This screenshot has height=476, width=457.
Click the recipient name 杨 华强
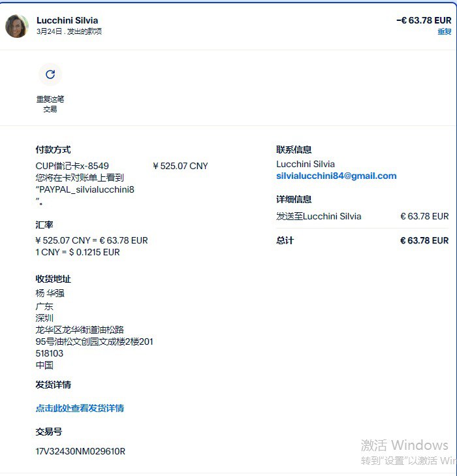click(x=50, y=293)
